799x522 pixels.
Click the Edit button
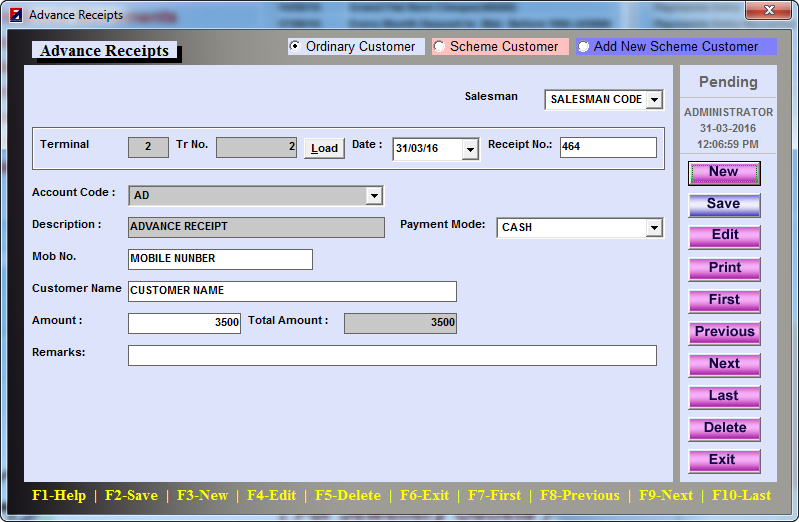pyautogui.click(x=724, y=236)
